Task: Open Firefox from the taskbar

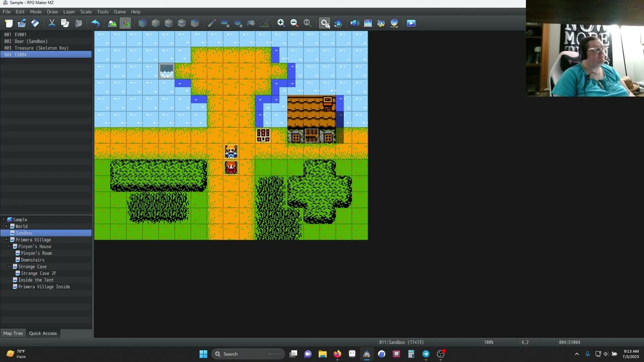Action: 337,354
